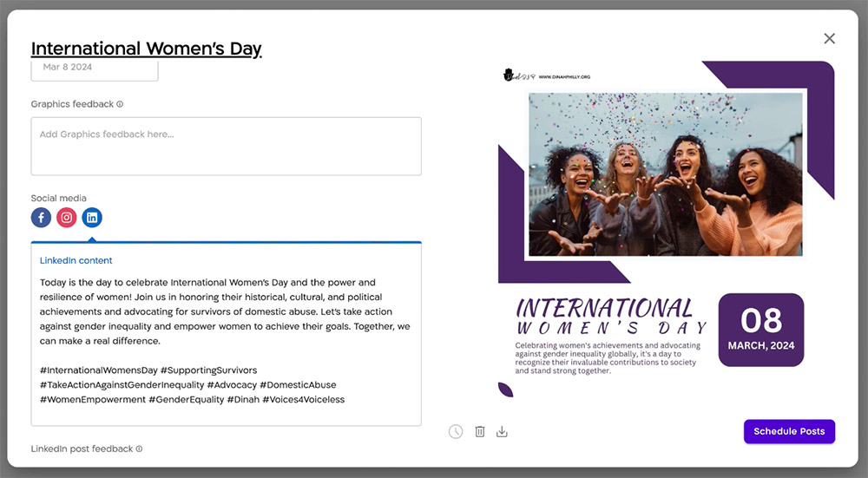Click the Schedule Posts button
The image size is (868, 478).
(789, 431)
